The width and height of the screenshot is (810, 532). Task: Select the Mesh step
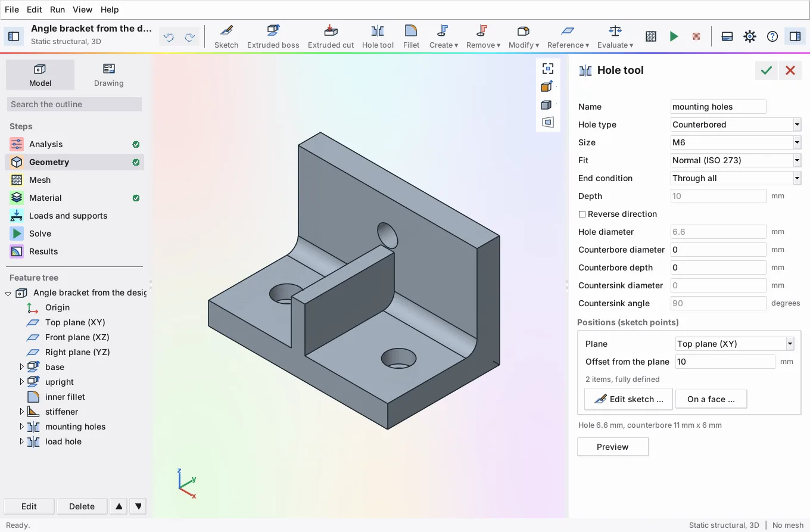[x=74, y=180]
